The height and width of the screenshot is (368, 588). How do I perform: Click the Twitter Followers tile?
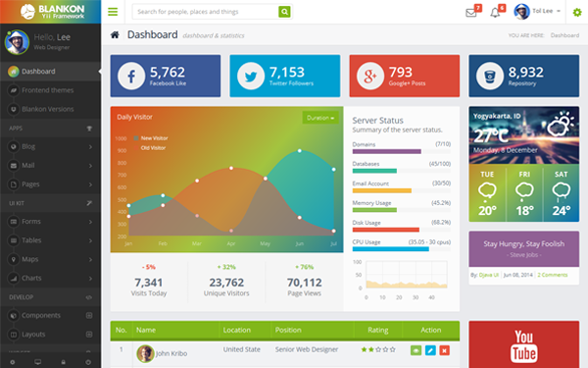point(285,76)
